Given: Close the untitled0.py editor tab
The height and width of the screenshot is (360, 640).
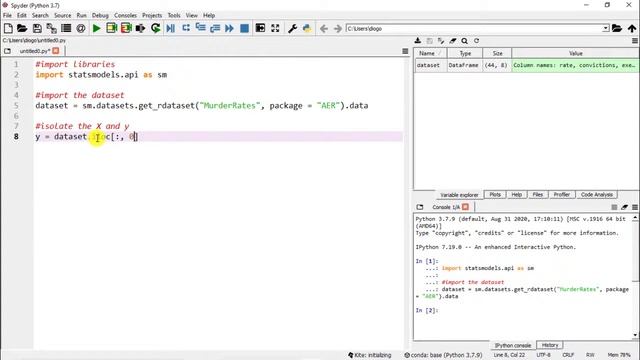Looking at the screenshot, I should click(56, 51).
